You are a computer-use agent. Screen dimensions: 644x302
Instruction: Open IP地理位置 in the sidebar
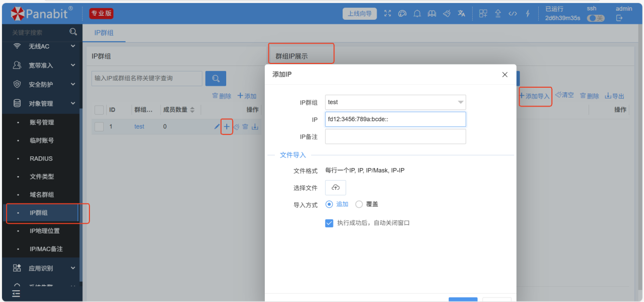[x=45, y=231]
